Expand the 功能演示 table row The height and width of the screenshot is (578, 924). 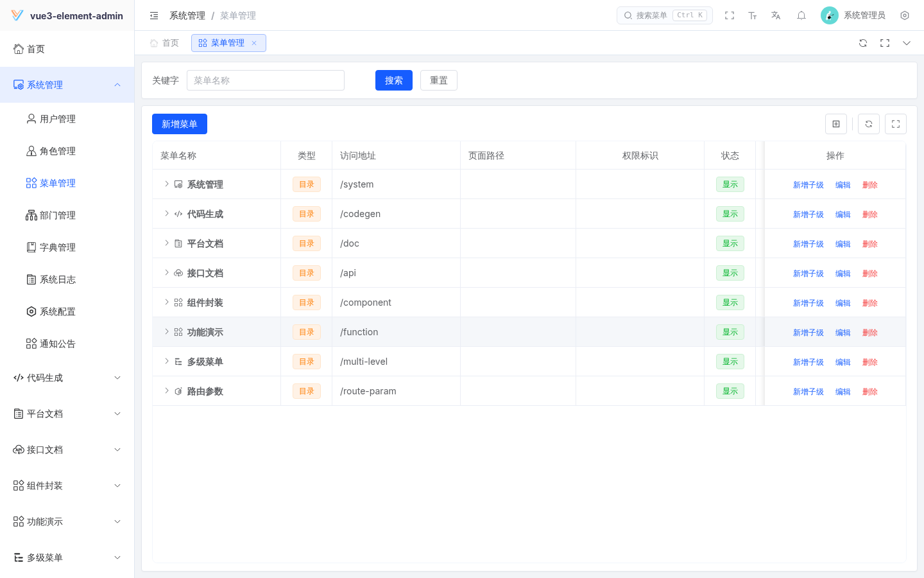pos(167,332)
